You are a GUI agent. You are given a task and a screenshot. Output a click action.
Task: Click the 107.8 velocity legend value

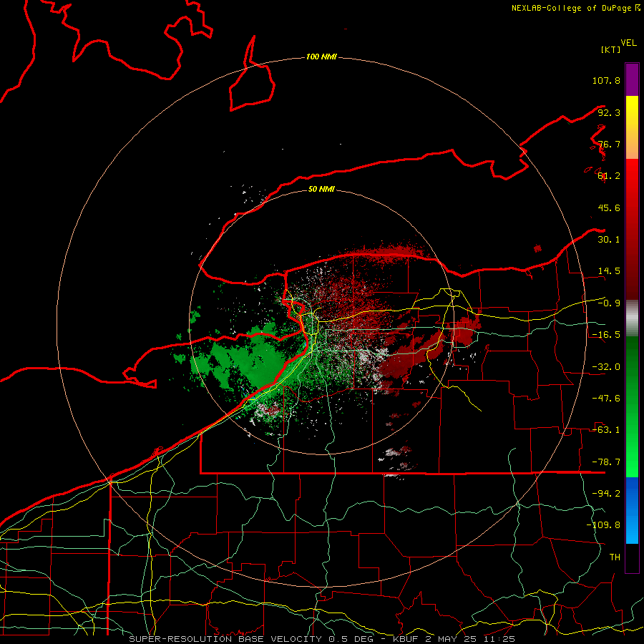(606, 80)
